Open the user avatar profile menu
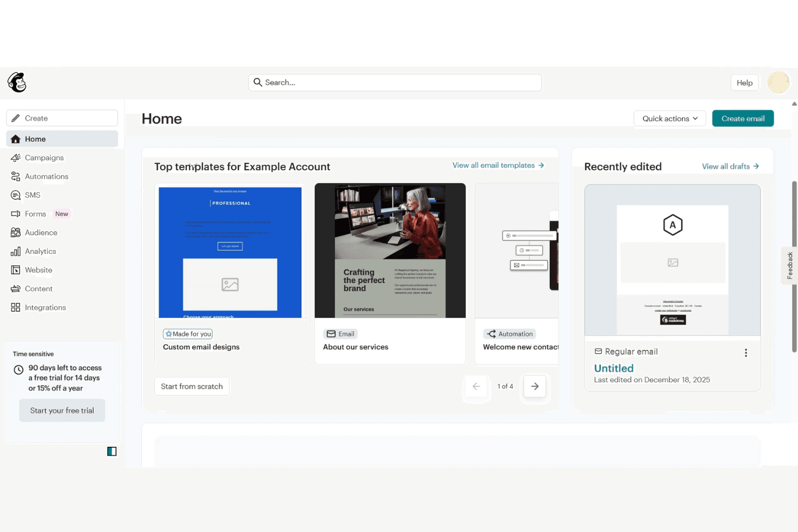The image size is (798, 532). pyautogui.click(x=779, y=82)
